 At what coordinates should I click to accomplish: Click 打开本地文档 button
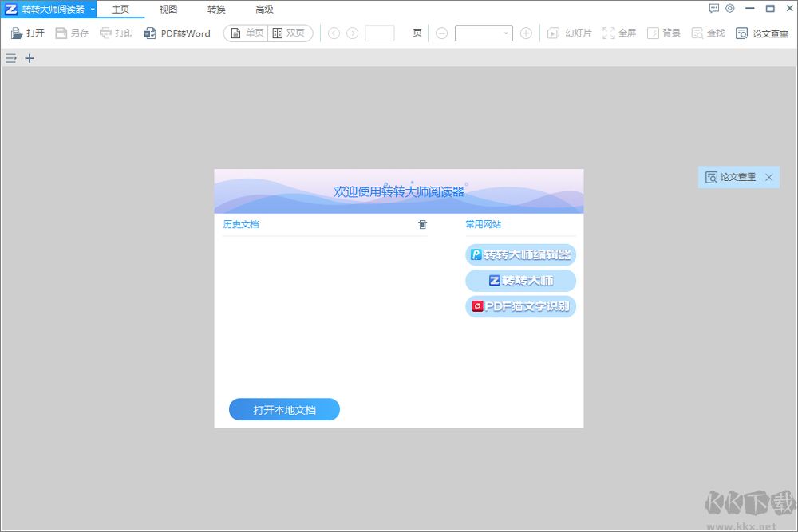[285, 409]
